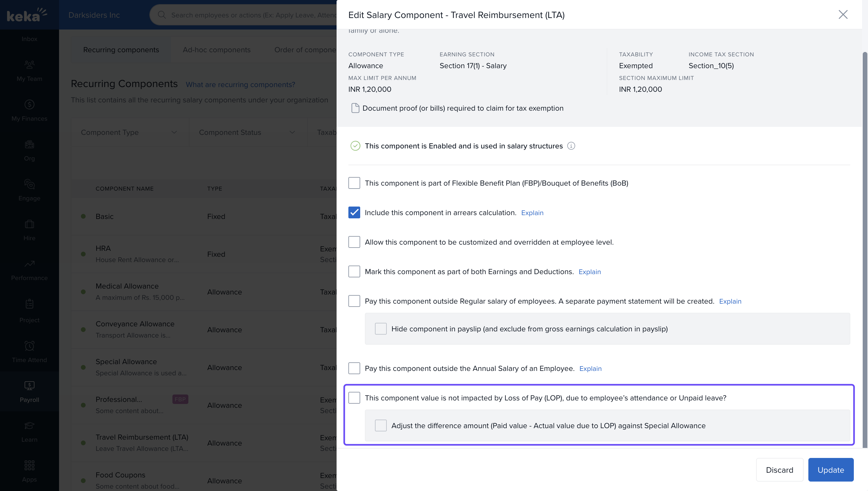This screenshot has width=868, height=491.
Task: Open the Payroll sidebar icon
Action: tap(29, 386)
